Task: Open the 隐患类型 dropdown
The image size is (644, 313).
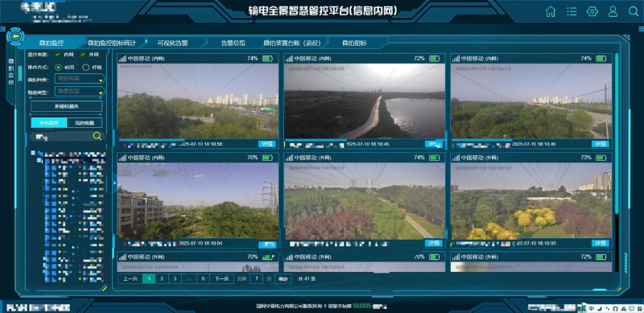Action: pos(80,91)
